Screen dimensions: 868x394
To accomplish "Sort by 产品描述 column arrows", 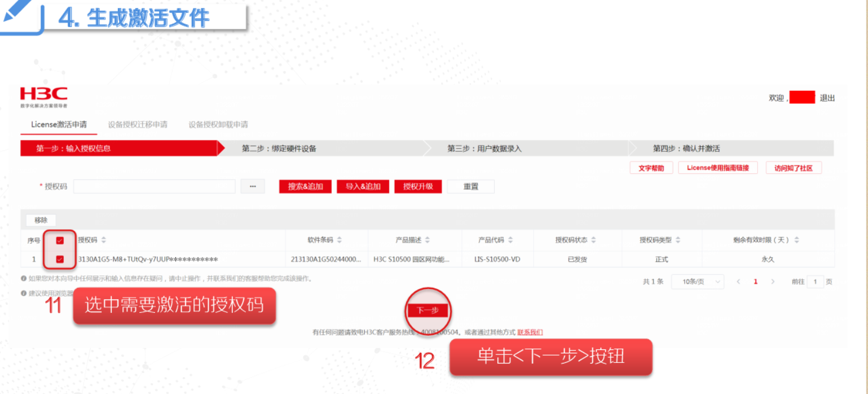I will 428,240.
